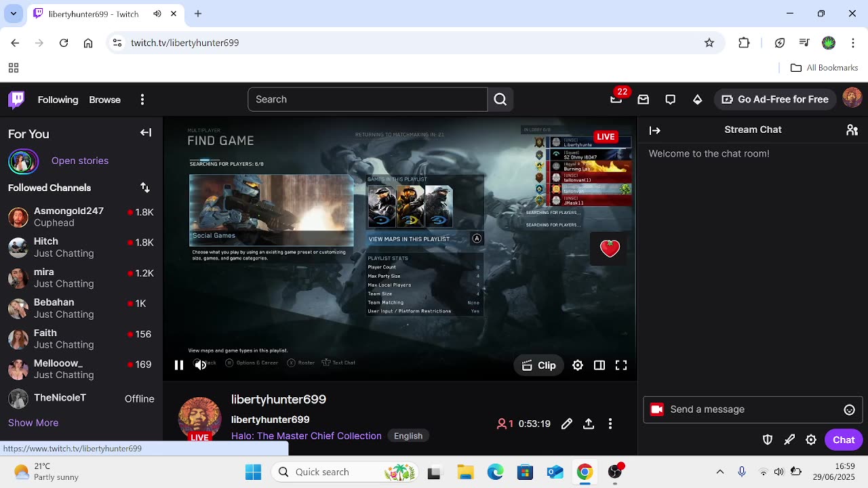The width and height of the screenshot is (868, 488).
Task: Open the Following tab
Action: click(x=58, y=100)
